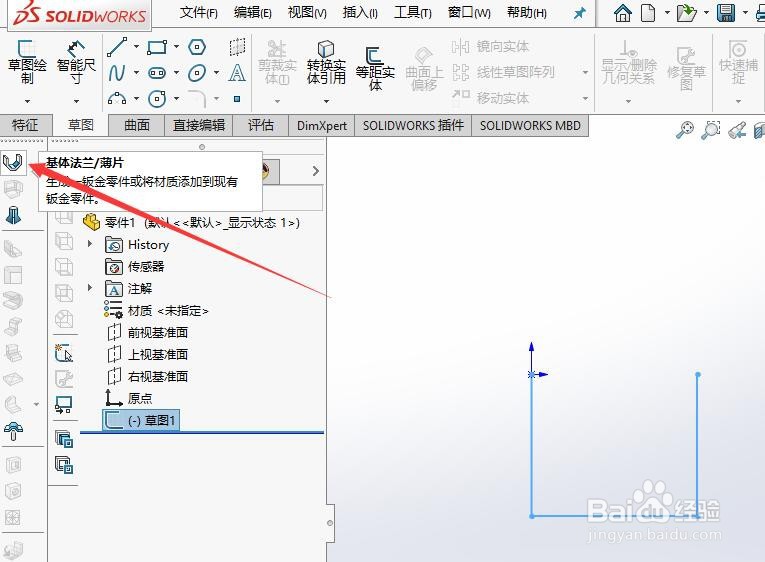
Task: Select the 草图1 sketch in the tree
Action: click(141, 420)
